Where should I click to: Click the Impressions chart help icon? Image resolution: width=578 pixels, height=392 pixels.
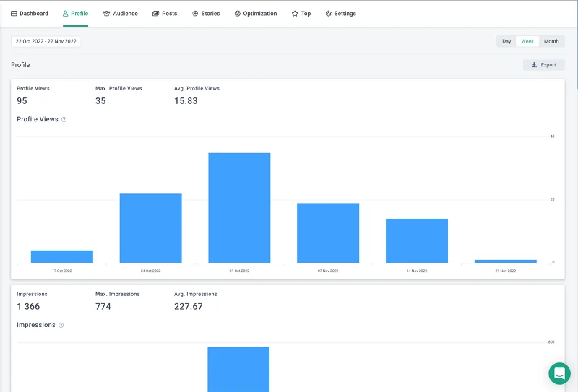61,326
